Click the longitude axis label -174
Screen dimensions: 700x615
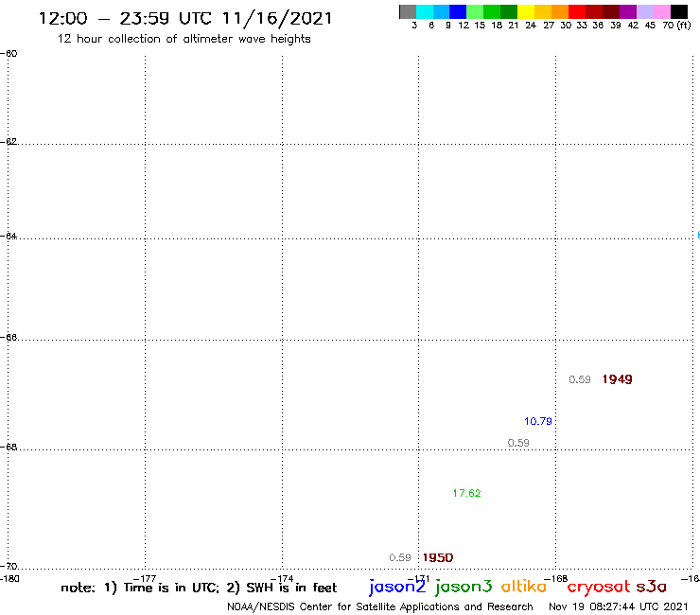tap(282, 579)
